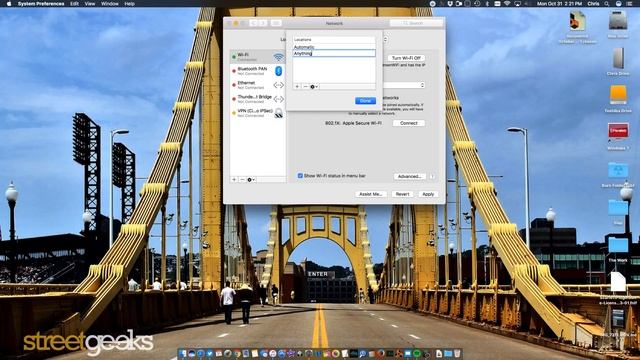Add a new location with plus button
Viewport: 640px width, 360px height.
coord(297,87)
